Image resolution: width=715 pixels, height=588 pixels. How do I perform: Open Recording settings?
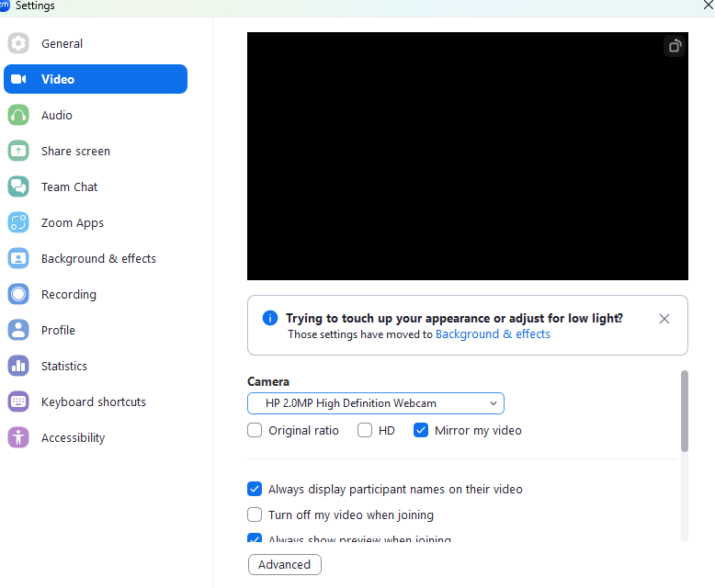(x=96, y=294)
